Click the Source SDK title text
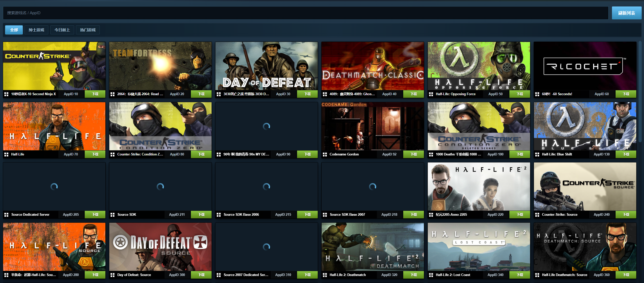This screenshot has height=283, width=644. tap(127, 215)
